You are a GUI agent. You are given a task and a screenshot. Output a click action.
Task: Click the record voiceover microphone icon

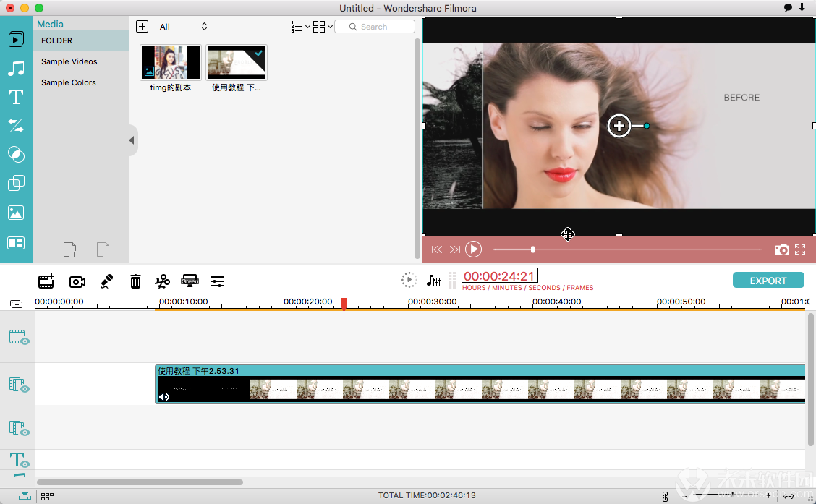106,281
